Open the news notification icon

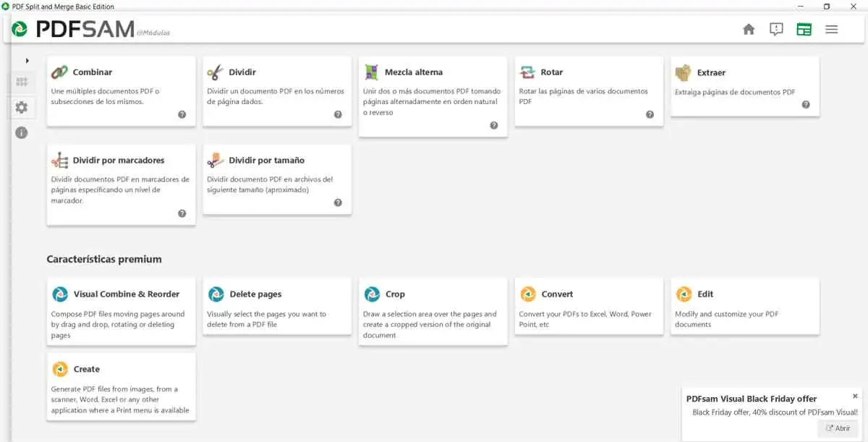[776, 29]
